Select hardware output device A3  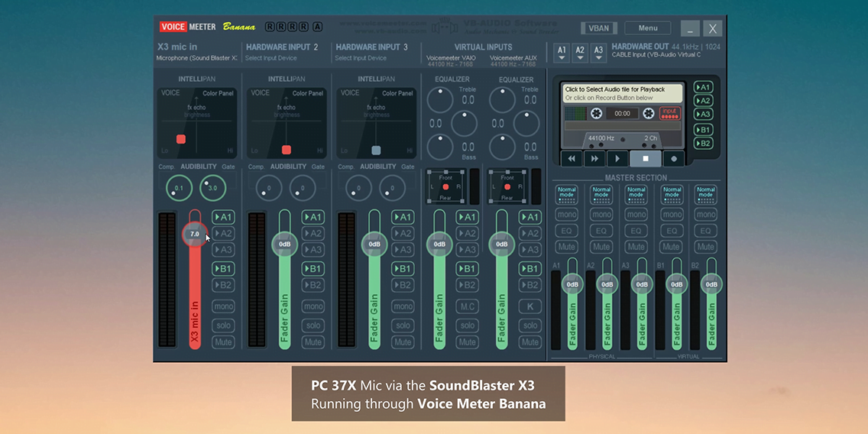tap(598, 53)
